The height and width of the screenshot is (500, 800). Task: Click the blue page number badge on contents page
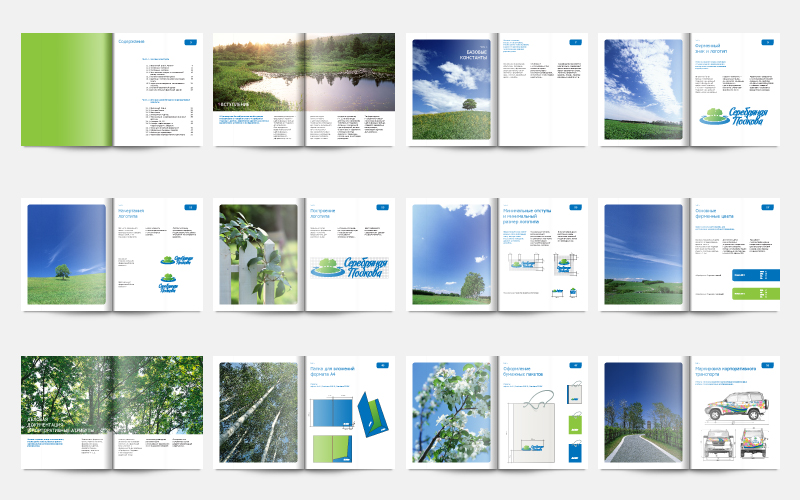click(190, 42)
